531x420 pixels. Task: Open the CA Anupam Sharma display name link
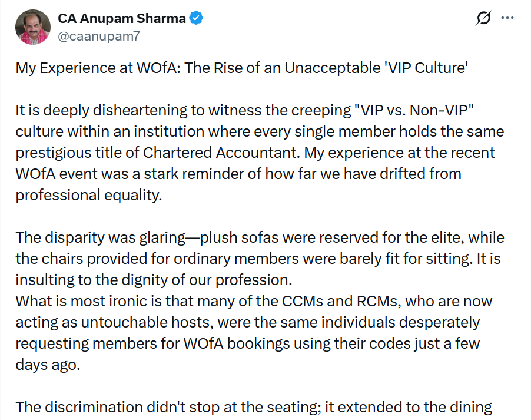[122, 18]
